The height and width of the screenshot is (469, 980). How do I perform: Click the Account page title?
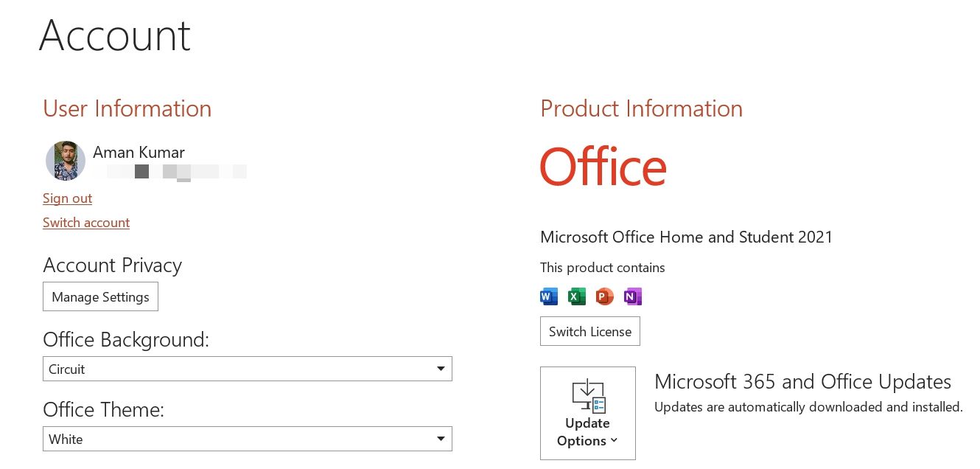click(x=115, y=35)
